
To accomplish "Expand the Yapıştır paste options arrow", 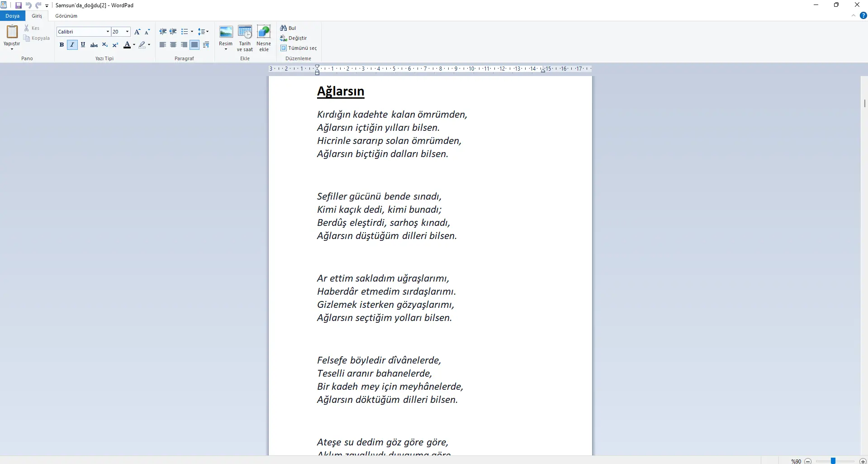I will click(x=12, y=48).
